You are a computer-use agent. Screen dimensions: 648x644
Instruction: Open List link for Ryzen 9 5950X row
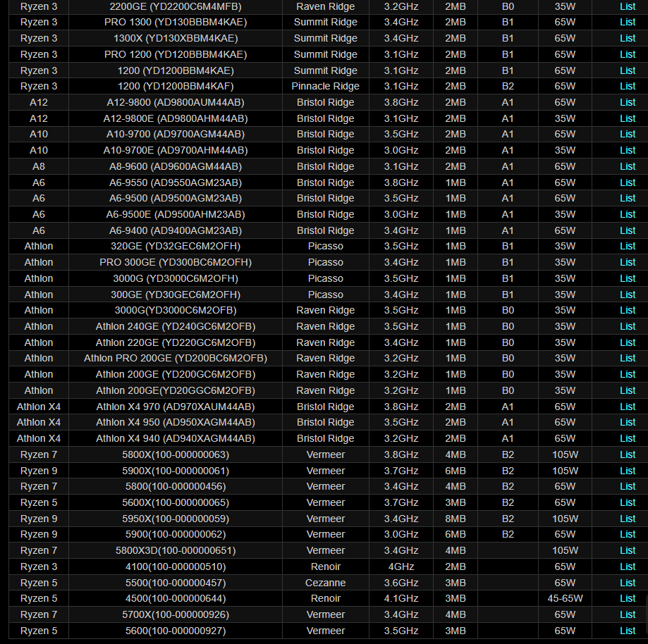click(x=628, y=519)
